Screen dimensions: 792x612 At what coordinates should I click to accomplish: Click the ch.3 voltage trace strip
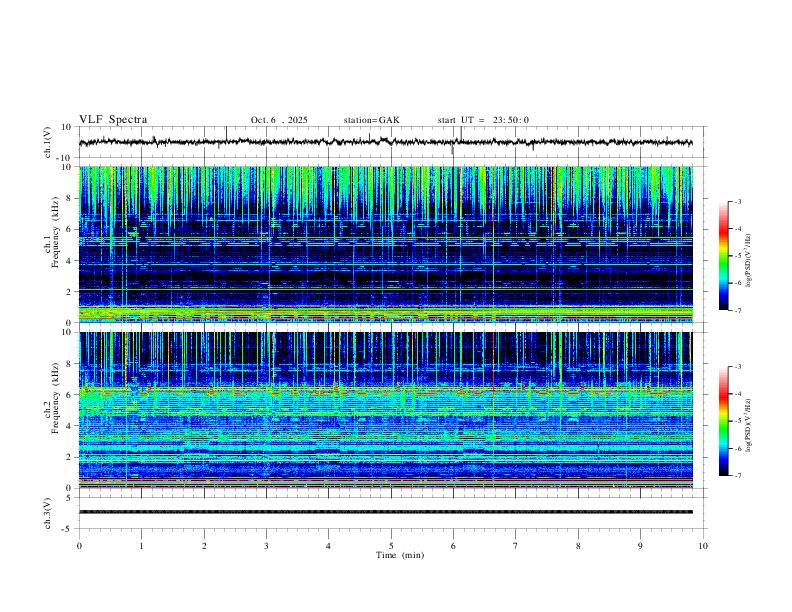pyautogui.click(x=386, y=512)
